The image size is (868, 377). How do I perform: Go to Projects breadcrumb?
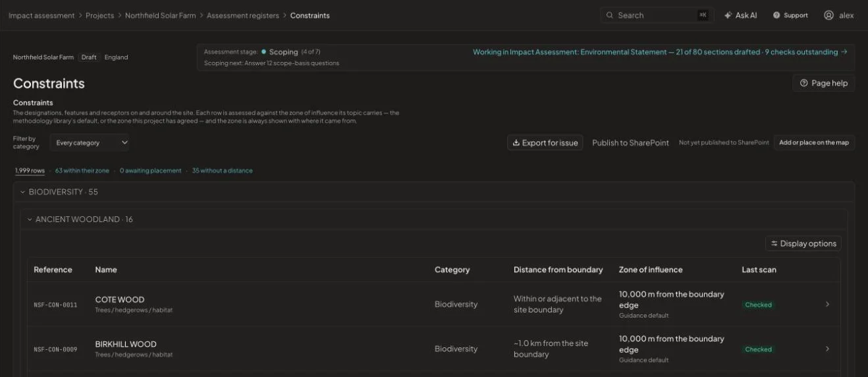(99, 15)
